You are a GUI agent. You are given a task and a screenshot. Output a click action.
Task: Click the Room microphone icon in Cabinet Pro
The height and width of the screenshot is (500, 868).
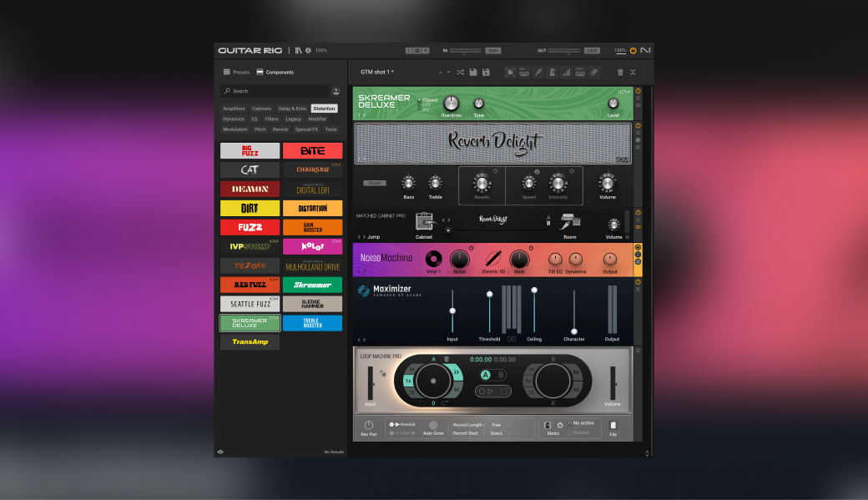[569, 222]
